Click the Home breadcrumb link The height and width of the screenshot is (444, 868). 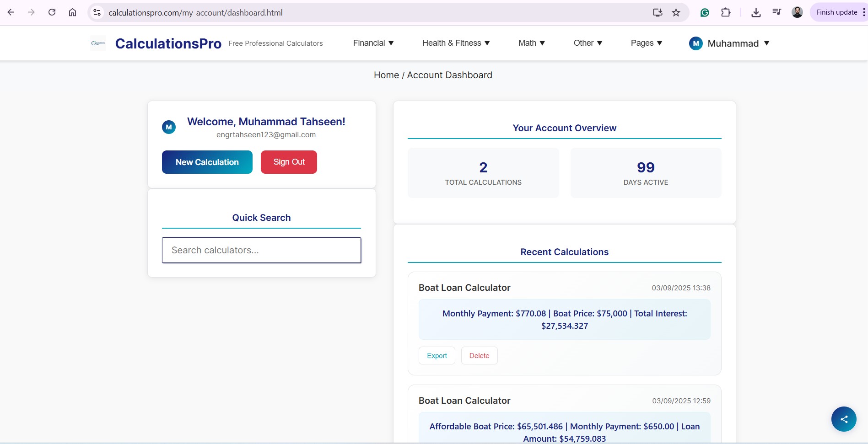(x=386, y=75)
